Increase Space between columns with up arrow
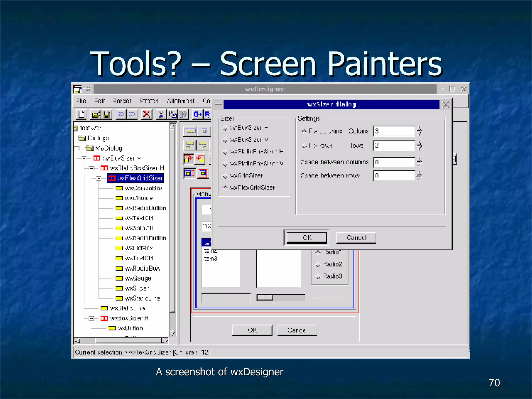Screen dimensions: 532x399 (x=419, y=159)
